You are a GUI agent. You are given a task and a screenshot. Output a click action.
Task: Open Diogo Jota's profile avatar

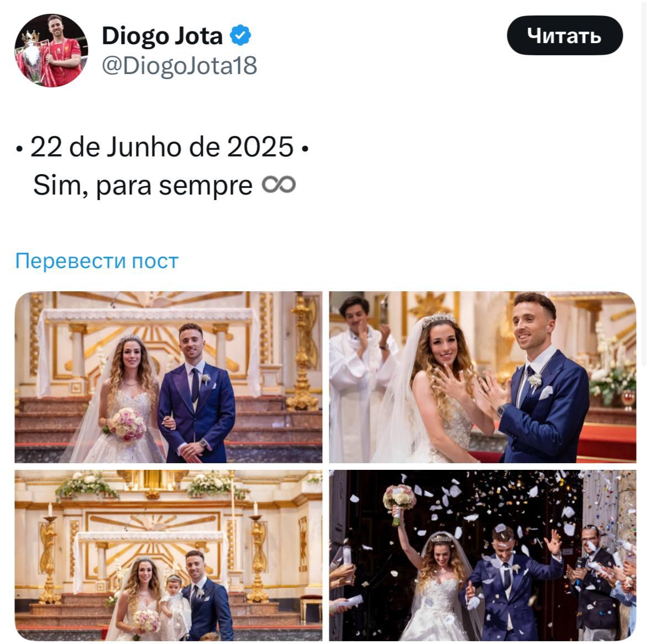coord(51,50)
